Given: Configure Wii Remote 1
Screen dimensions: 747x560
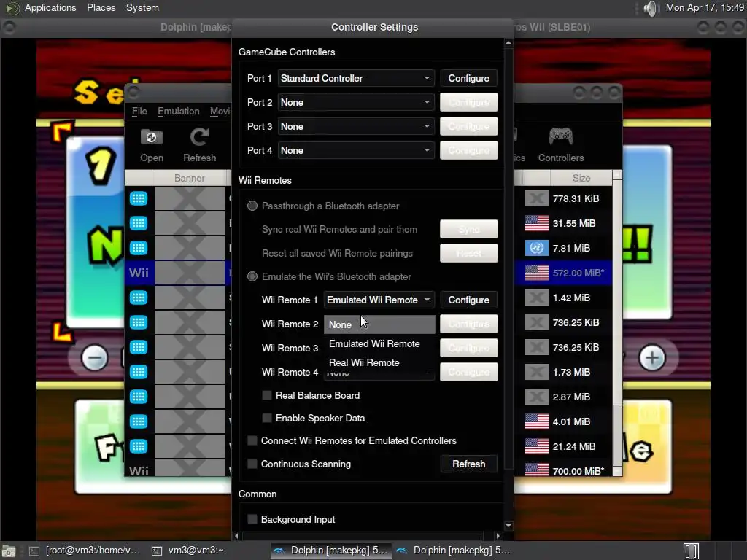Looking at the screenshot, I should 469,300.
